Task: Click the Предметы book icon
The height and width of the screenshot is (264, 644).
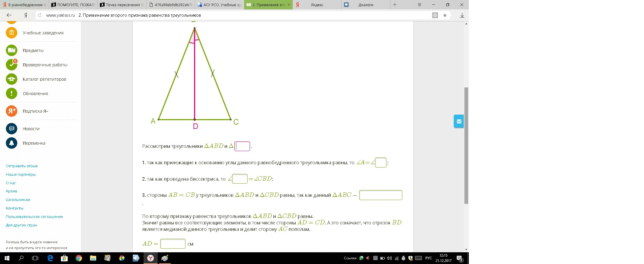Action: tap(11, 50)
